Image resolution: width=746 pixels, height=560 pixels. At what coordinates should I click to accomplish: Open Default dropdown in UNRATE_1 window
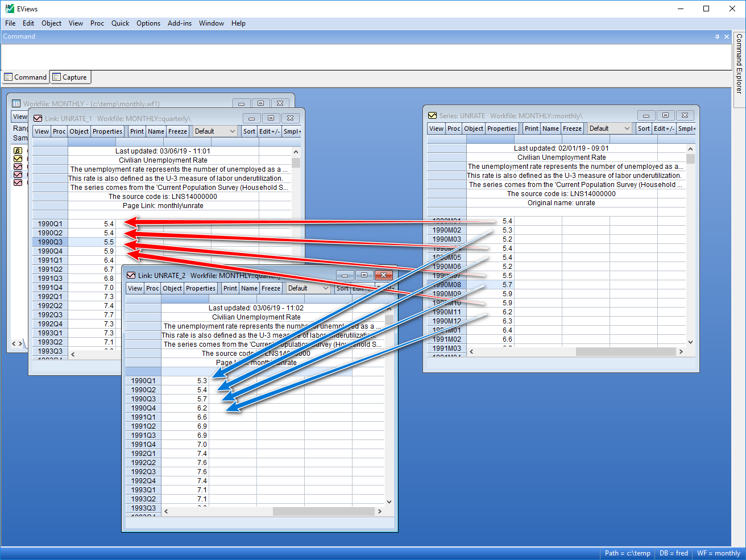pos(214,131)
